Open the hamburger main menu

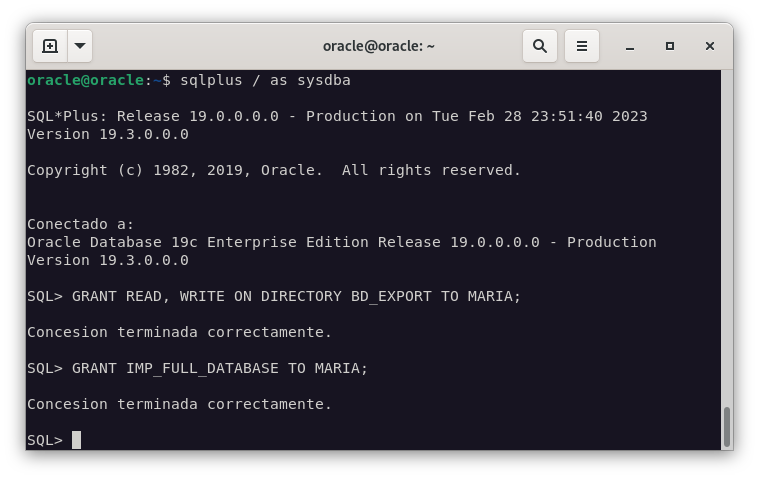(581, 46)
